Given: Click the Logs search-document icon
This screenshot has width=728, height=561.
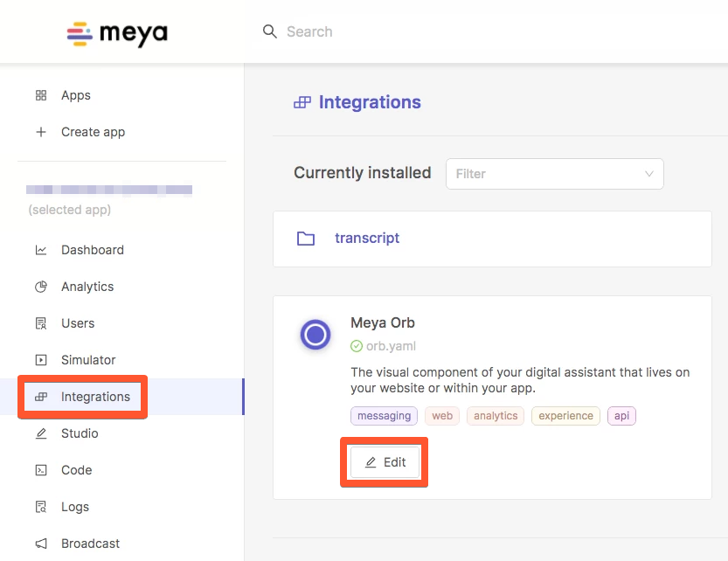Looking at the screenshot, I should (41, 507).
